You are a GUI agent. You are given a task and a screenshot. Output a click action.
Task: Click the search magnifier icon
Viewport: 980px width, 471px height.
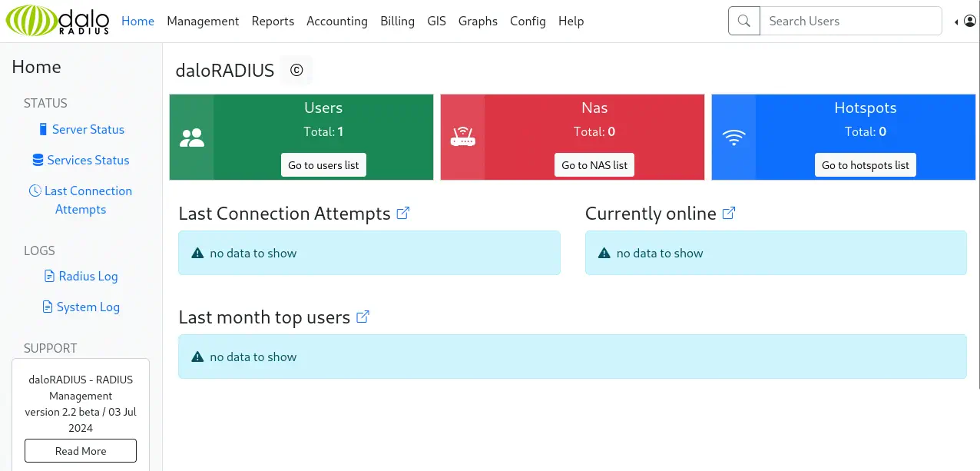tap(743, 21)
